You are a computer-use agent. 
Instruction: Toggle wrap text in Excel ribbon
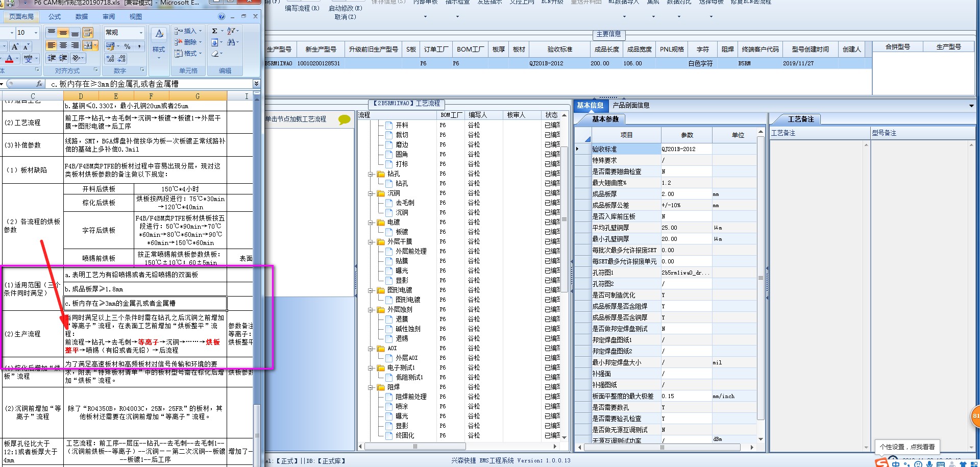click(x=88, y=33)
